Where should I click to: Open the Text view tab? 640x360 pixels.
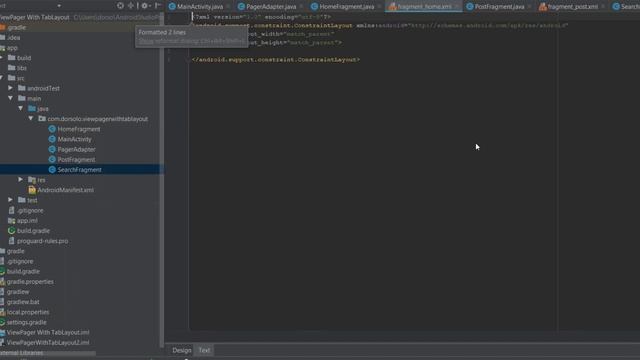pos(204,350)
